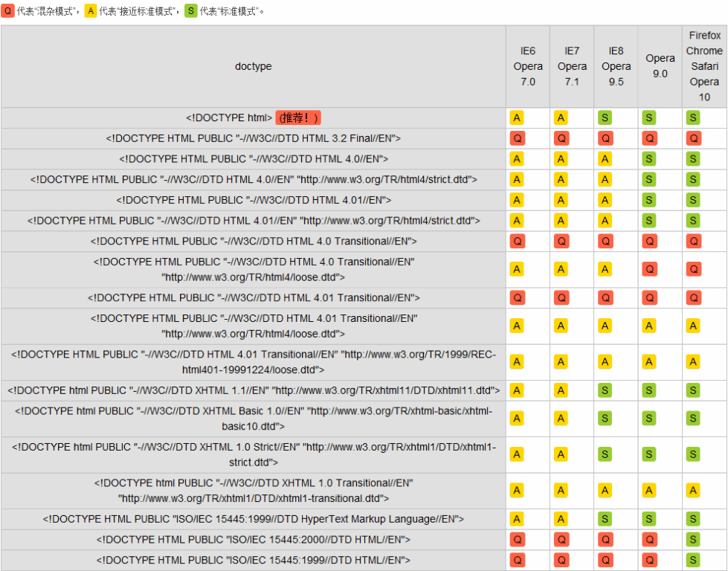
Task: Click the IE6 A badge in XHTML 1.1 row
Action: tap(517, 390)
